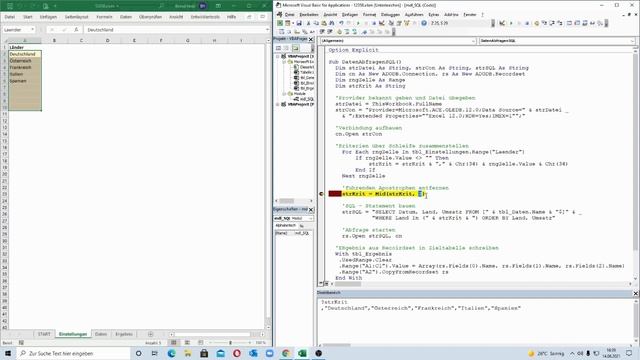Open the Extras menu in VBA editor
Screen dimensions: 640x360
[433, 14]
